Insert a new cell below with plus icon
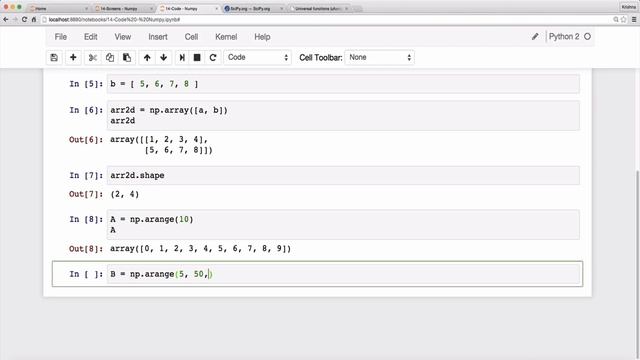640x360 pixels. click(x=73, y=58)
